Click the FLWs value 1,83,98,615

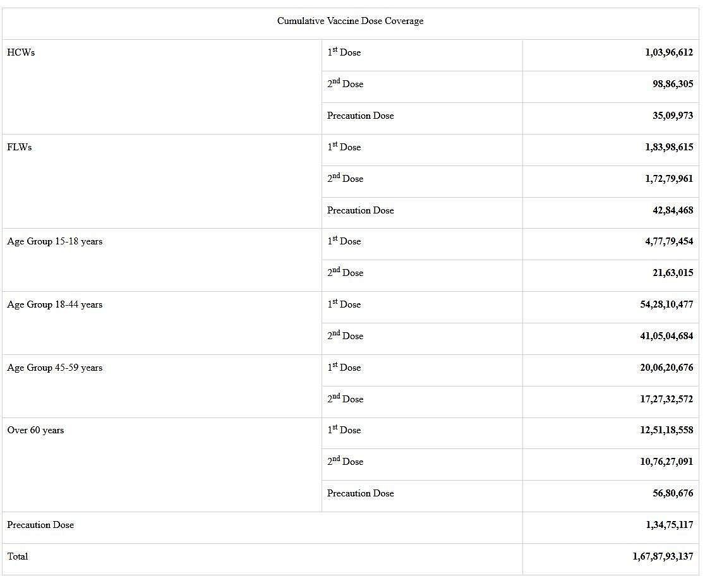[x=668, y=147]
